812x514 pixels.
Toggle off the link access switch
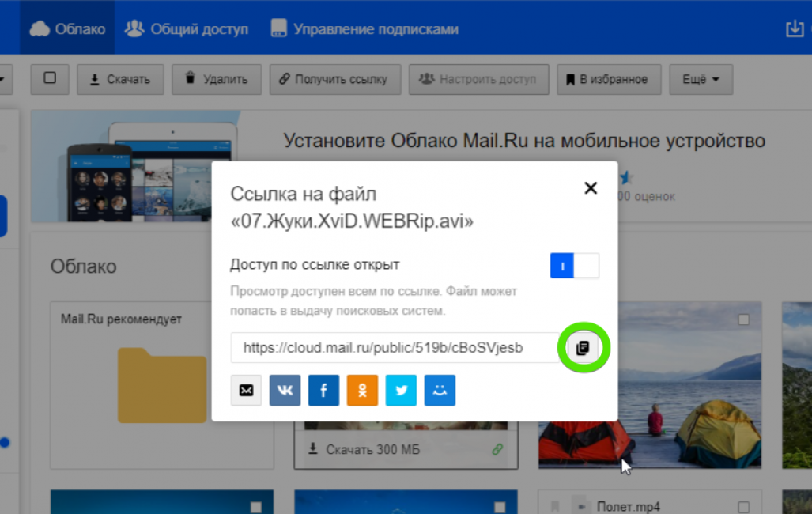coord(574,266)
